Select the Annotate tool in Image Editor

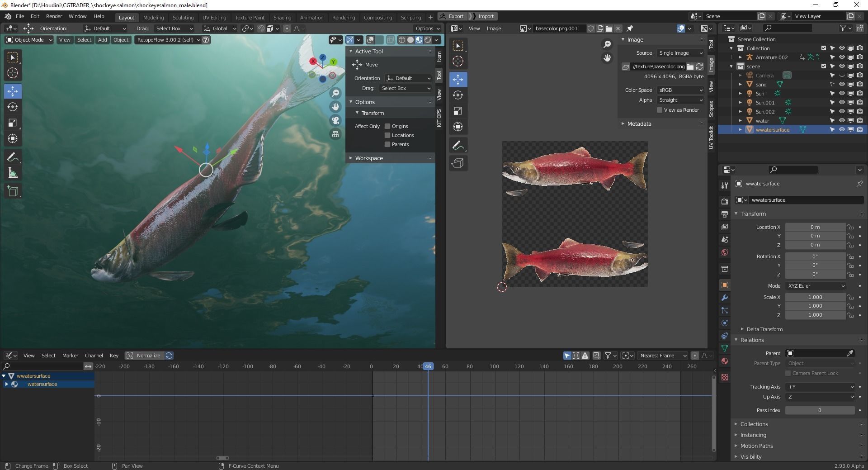(x=458, y=146)
